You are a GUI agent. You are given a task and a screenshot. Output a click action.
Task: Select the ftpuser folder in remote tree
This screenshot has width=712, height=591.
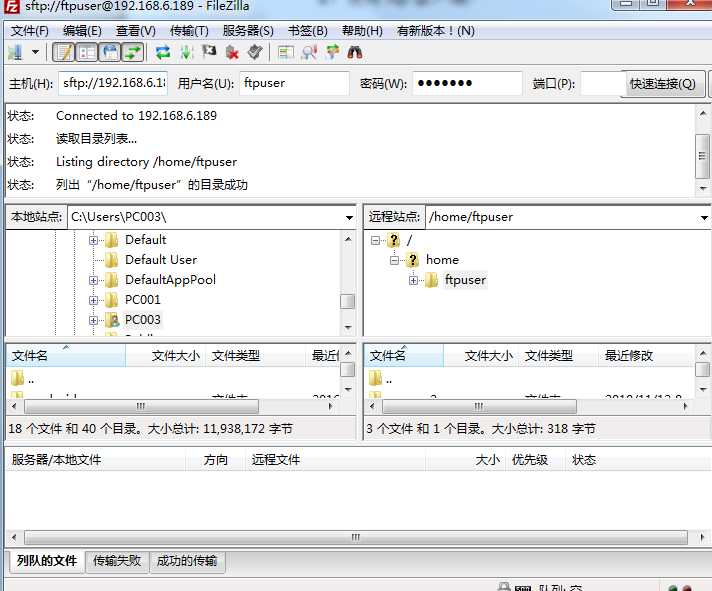(465, 280)
